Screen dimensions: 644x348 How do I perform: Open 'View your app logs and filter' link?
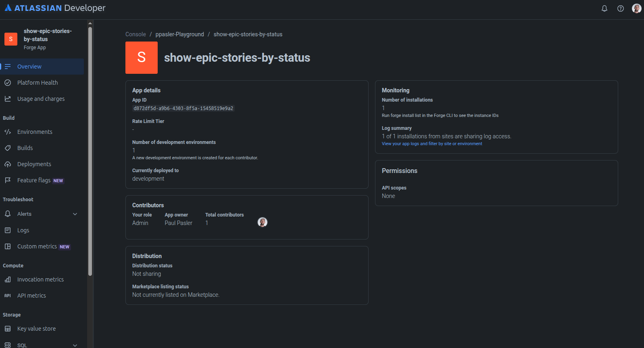(x=432, y=144)
